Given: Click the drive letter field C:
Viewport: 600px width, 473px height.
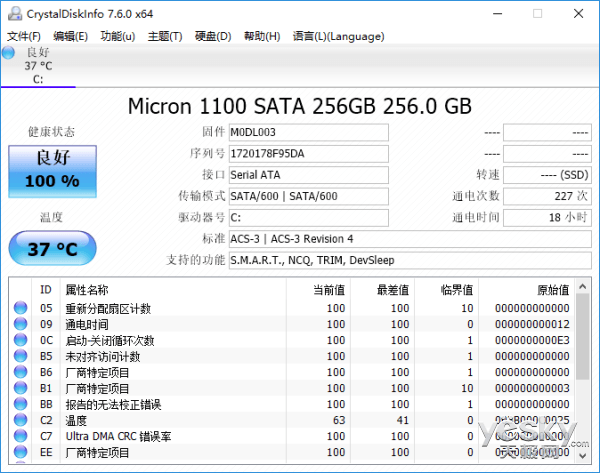Looking at the screenshot, I should point(308,218).
